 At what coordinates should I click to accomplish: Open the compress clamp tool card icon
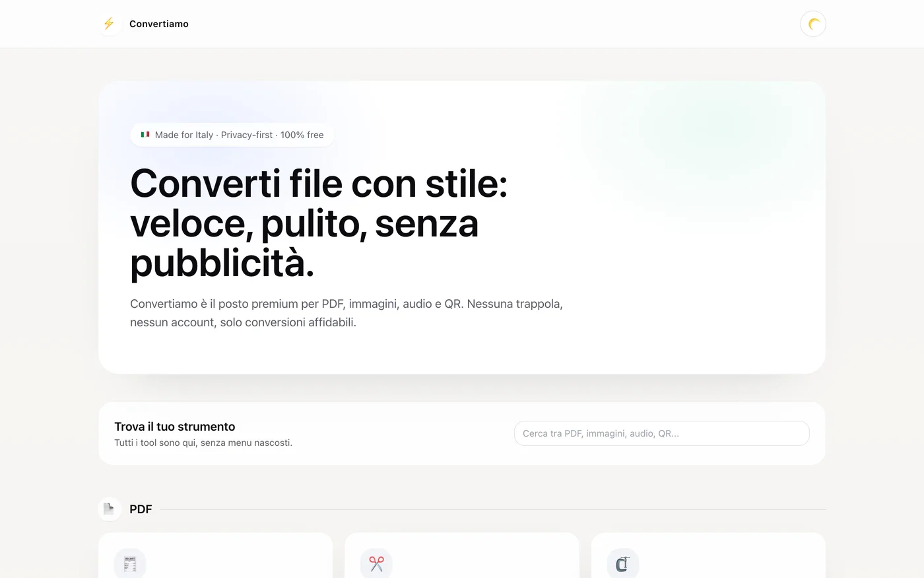pos(623,563)
